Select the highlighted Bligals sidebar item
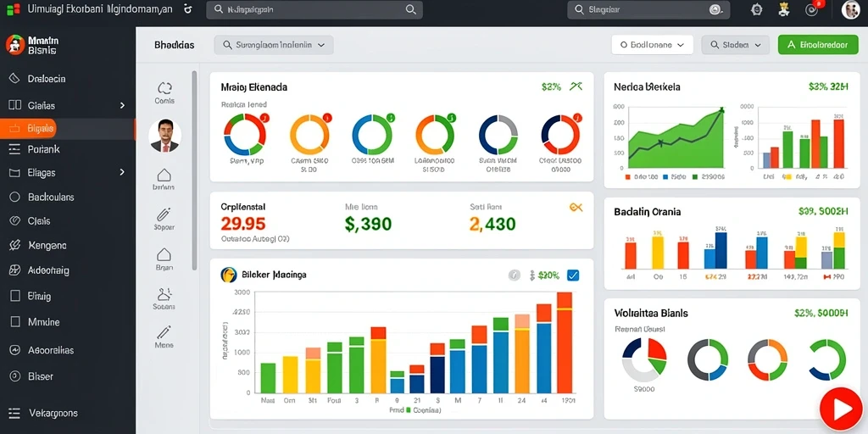The width and height of the screenshot is (868, 434). click(x=68, y=129)
